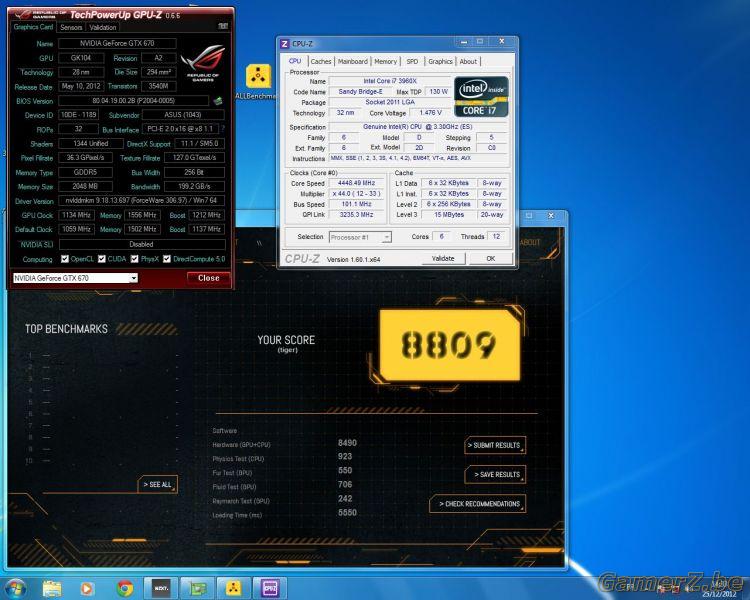This screenshot has height=600, width=750.
Task: Click the CPU name Intel Core i7 3960X
Action: tap(389, 81)
